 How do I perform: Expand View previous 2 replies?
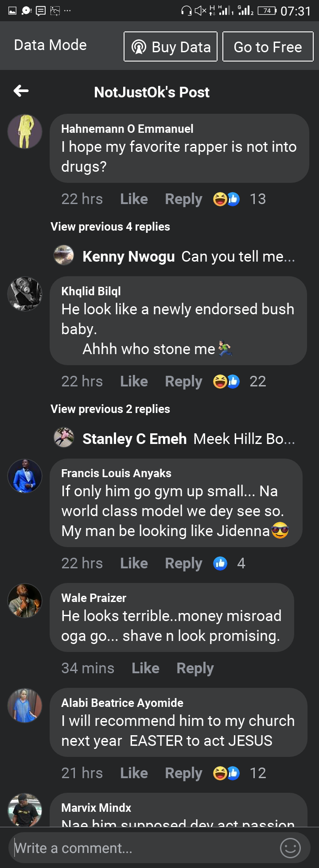pos(110,409)
